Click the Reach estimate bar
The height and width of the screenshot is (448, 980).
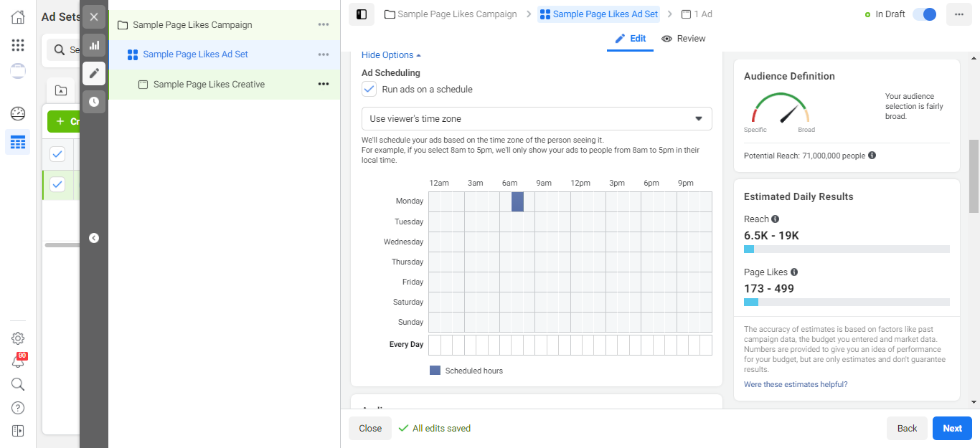[847, 249]
